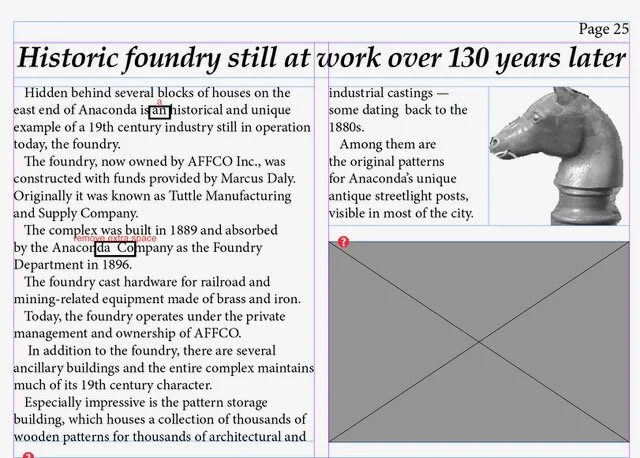Click the line "wooden patterns for thousands of architectural and"
Image resolution: width=640 pixels, height=458 pixels.
[x=160, y=437]
